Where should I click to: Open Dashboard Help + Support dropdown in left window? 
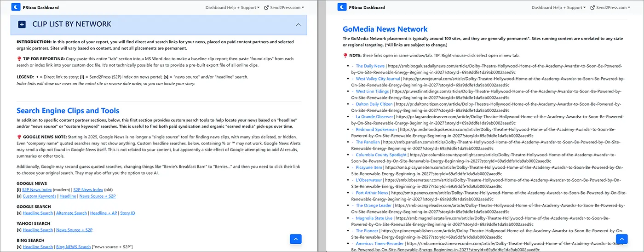coord(232,7)
